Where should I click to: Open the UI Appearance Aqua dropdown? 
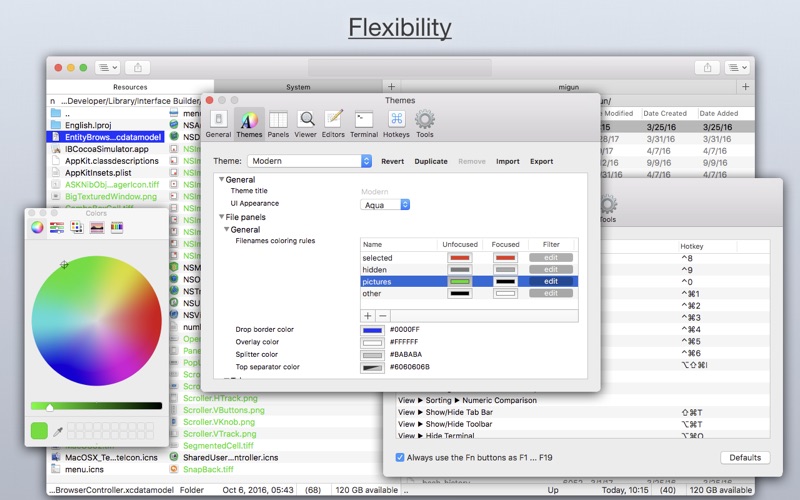(x=385, y=205)
